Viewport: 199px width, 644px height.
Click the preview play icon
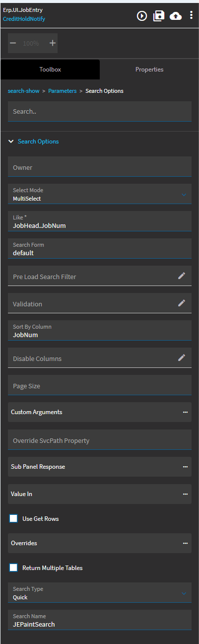click(142, 16)
